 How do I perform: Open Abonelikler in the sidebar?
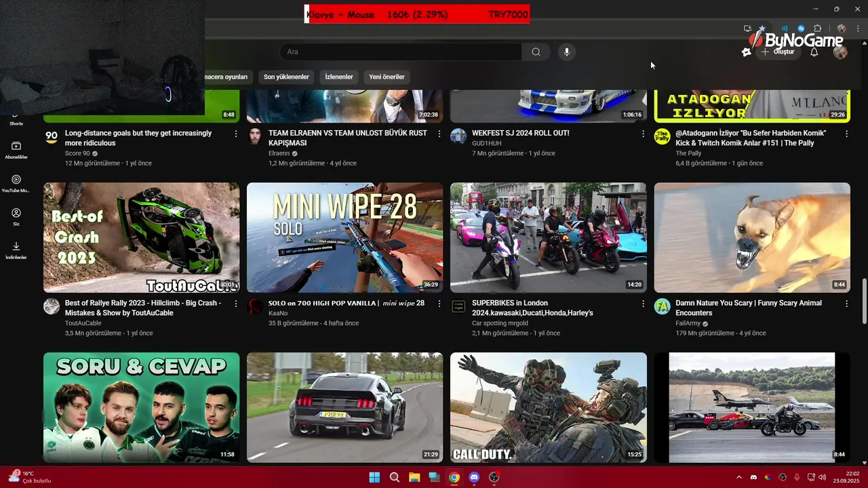[16, 150]
